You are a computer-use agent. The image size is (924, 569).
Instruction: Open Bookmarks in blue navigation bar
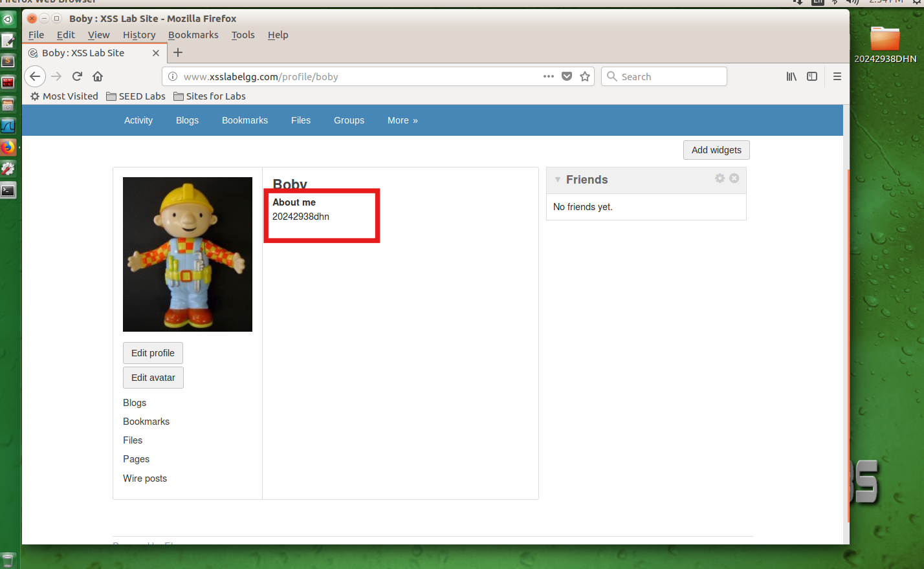click(245, 120)
